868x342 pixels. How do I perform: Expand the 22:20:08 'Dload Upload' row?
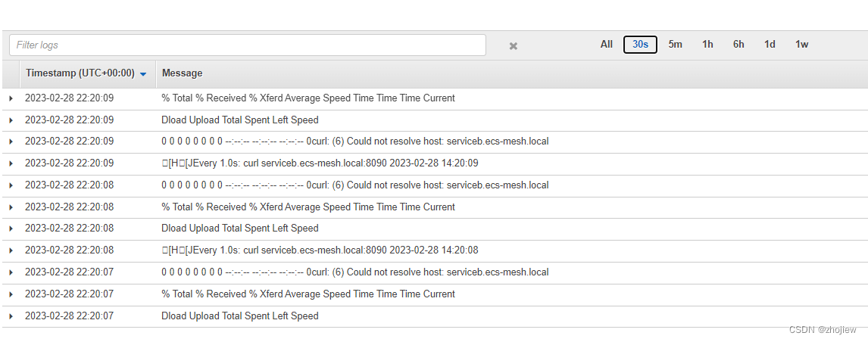(x=11, y=229)
